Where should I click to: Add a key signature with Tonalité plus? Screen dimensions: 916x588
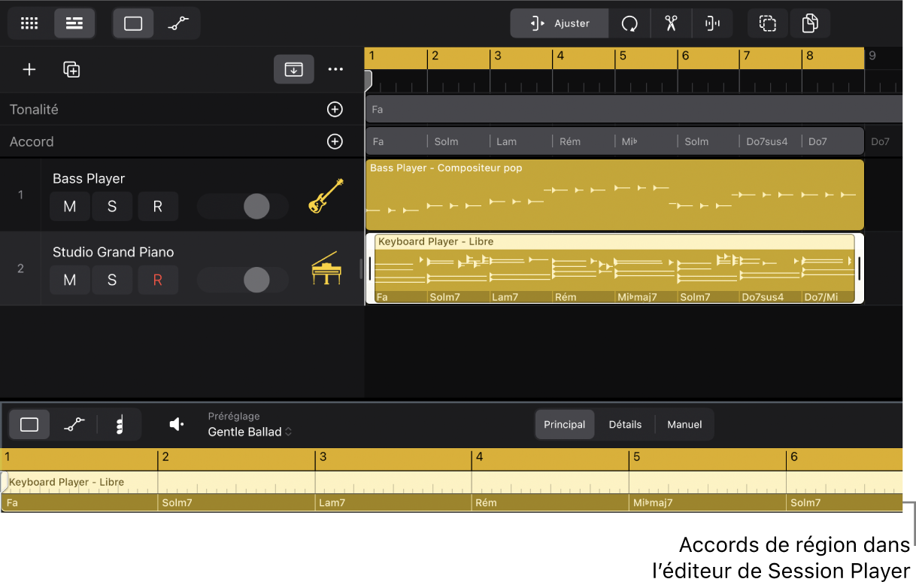click(x=335, y=110)
